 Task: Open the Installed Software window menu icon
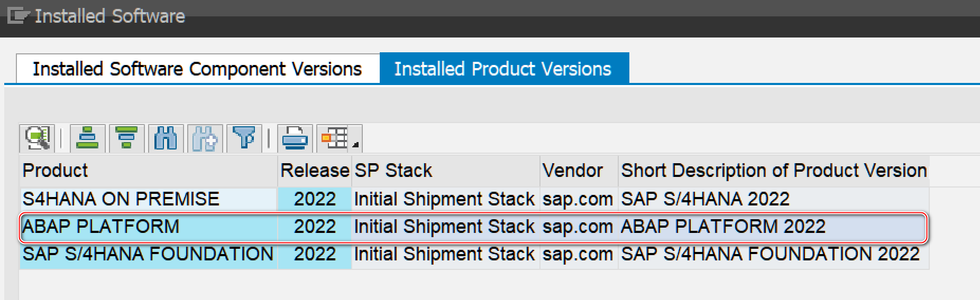tap(17, 16)
